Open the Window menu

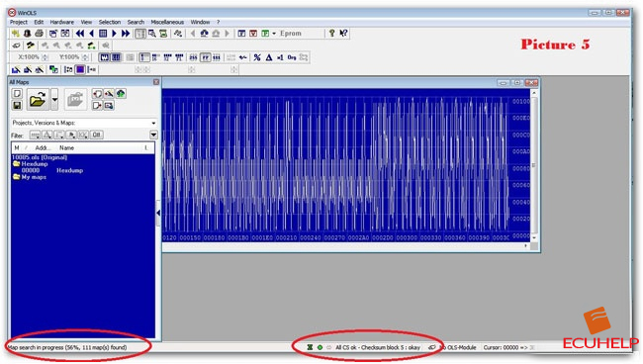[200, 22]
